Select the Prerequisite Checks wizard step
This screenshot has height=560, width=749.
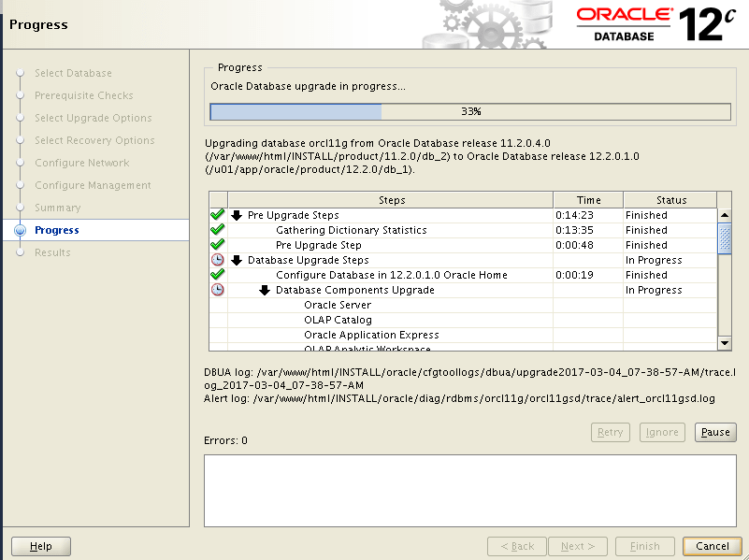point(83,95)
